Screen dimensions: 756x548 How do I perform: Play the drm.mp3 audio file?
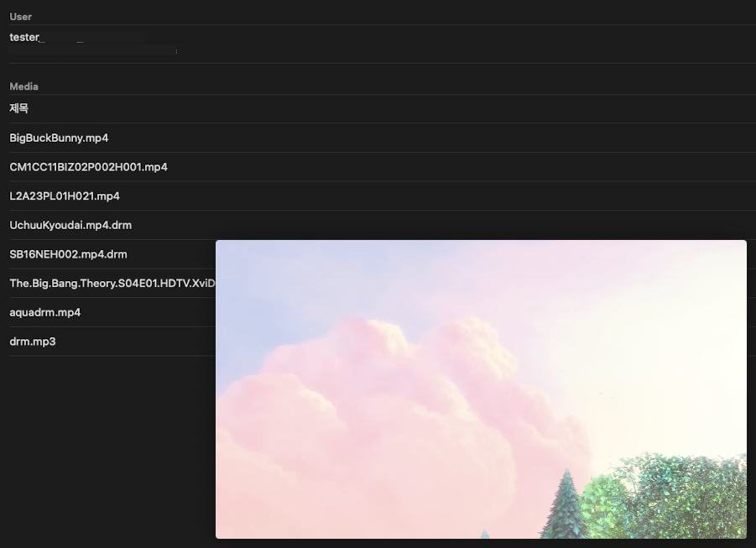[x=33, y=342]
